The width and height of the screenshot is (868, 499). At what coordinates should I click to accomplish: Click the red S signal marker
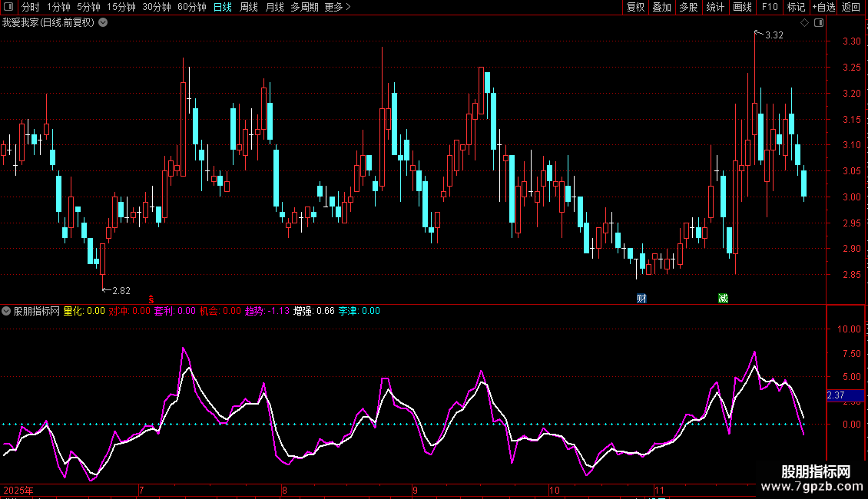[x=151, y=298]
